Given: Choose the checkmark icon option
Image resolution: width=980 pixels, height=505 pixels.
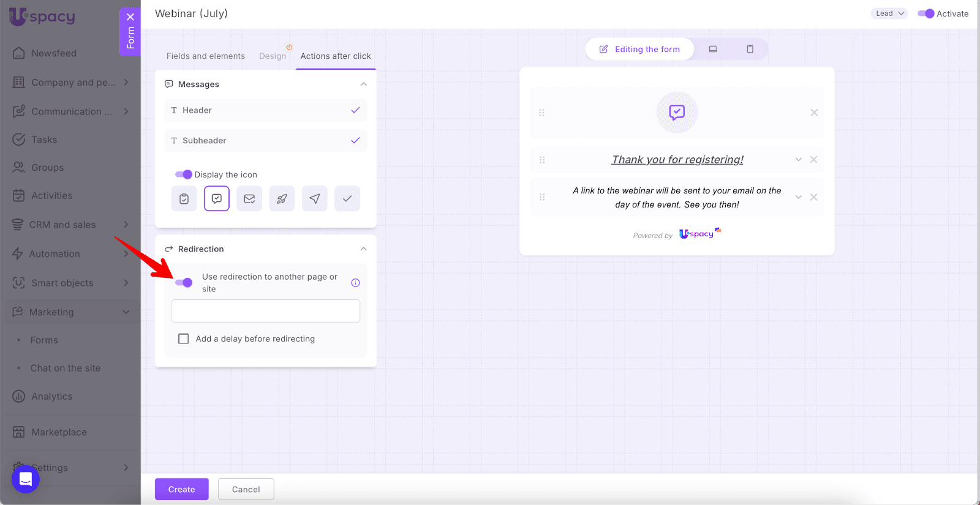Looking at the screenshot, I should point(347,199).
